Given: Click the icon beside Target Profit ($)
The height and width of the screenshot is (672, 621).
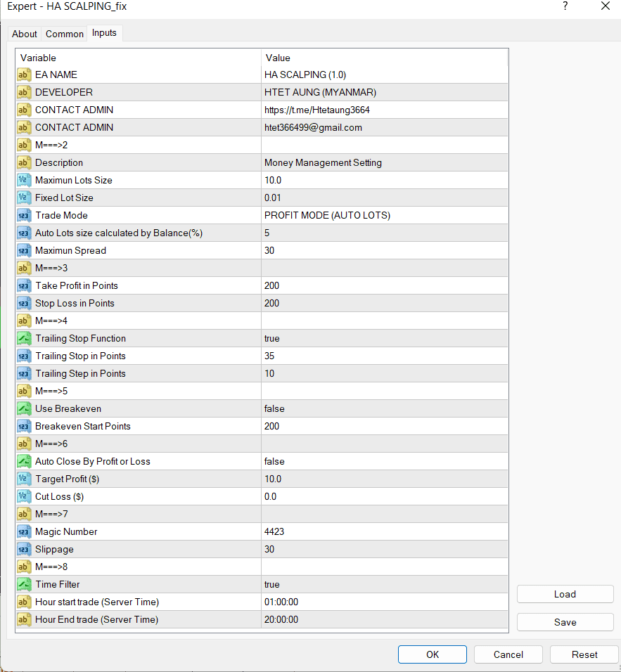Looking at the screenshot, I should point(24,479).
